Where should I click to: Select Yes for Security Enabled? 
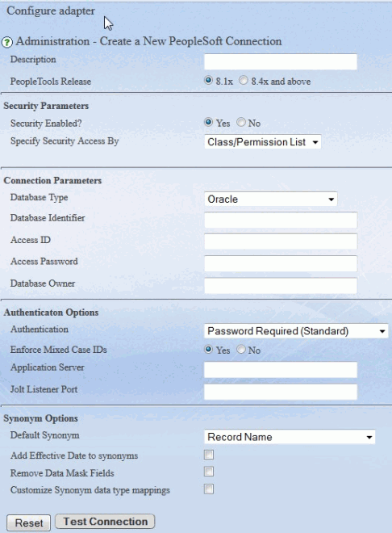click(208, 122)
